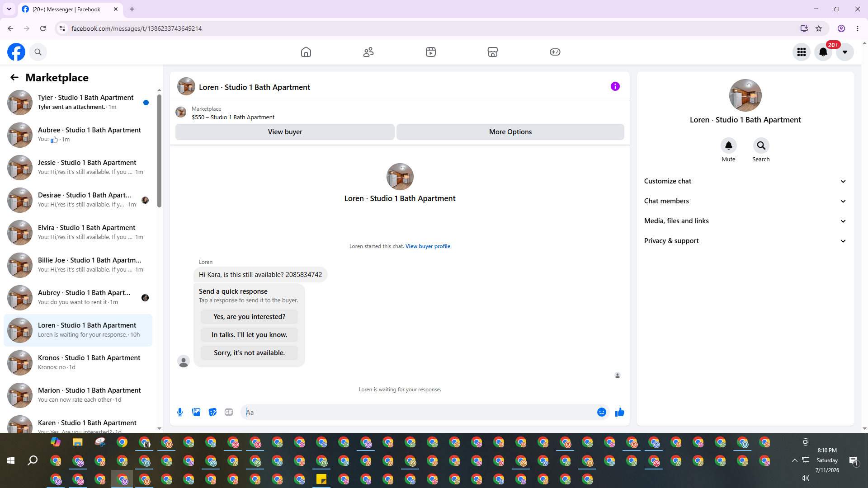This screenshot has height=488, width=868.
Task: Attach a photo or file
Action: point(196,412)
